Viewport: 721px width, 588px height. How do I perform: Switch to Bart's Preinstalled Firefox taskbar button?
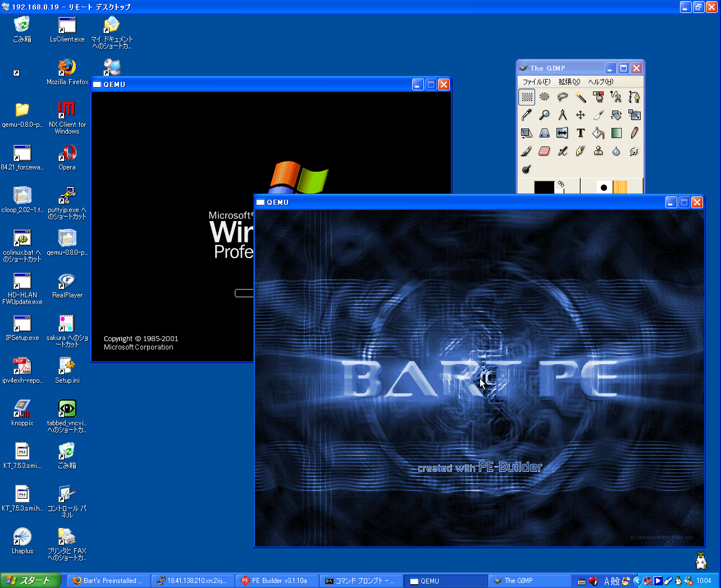109,581
